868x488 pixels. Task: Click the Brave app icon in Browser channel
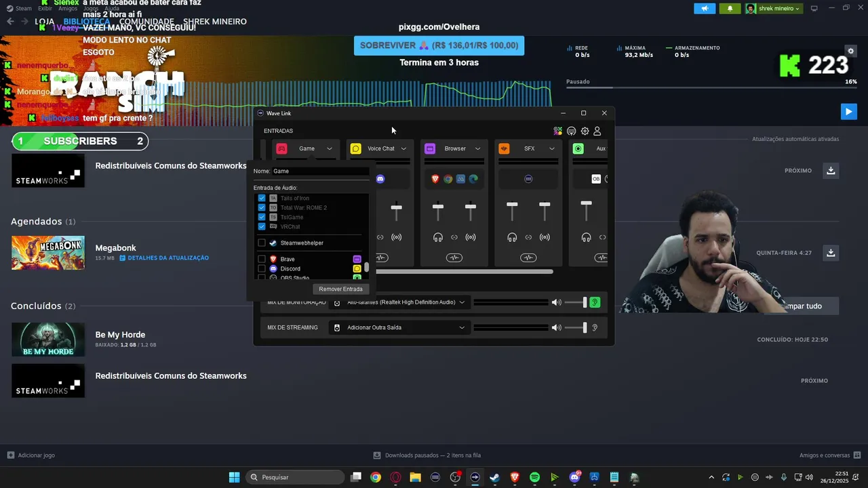click(x=435, y=179)
